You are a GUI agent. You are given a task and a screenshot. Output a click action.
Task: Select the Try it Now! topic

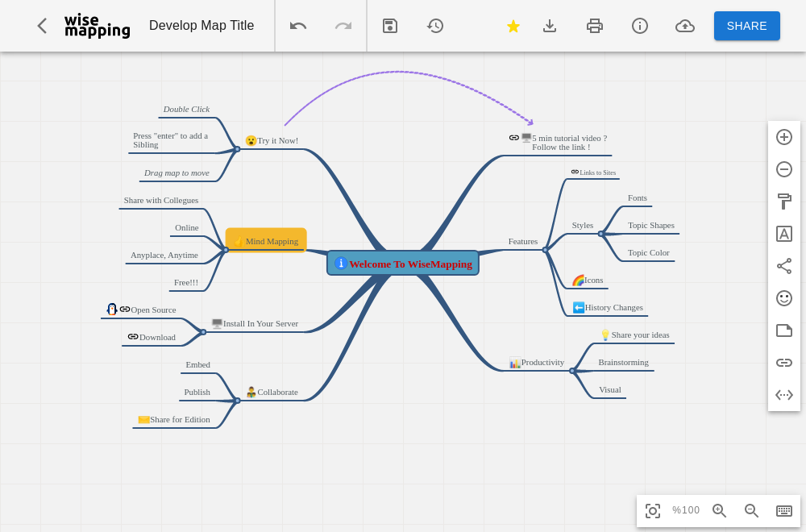pyautogui.click(x=272, y=140)
